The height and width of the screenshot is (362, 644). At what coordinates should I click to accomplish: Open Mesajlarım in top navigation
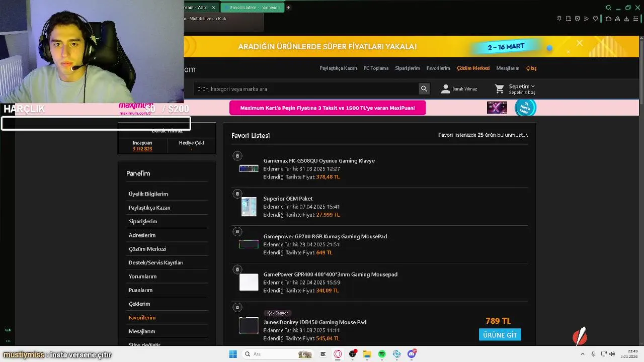point(508,68)
